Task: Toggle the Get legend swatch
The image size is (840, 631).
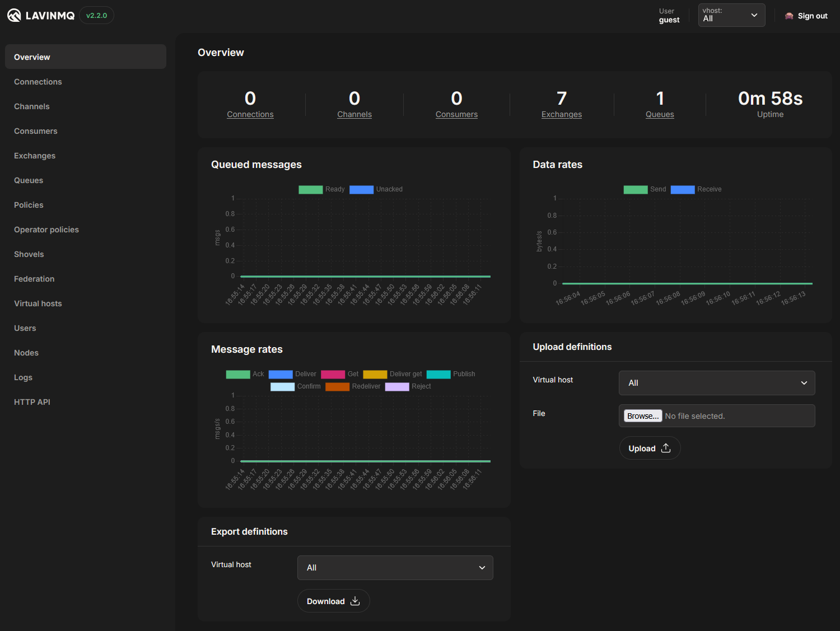Action: pos(333,374)
